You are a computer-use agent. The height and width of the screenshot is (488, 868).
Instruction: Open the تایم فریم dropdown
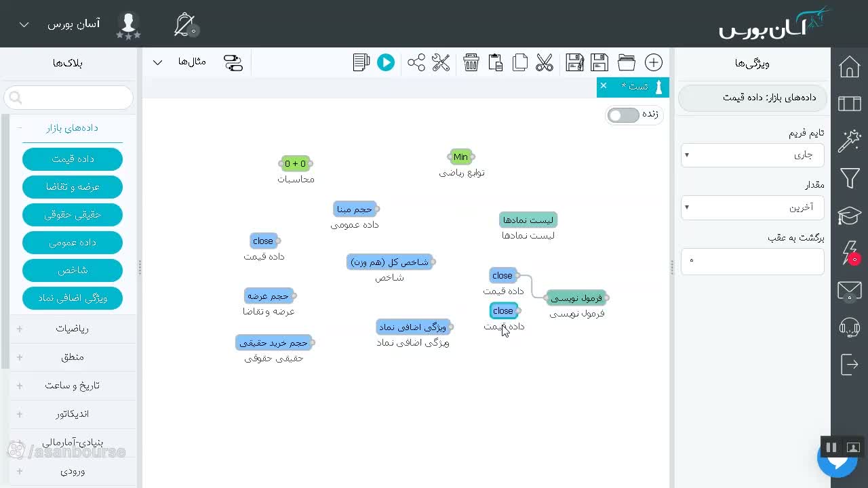753,155
